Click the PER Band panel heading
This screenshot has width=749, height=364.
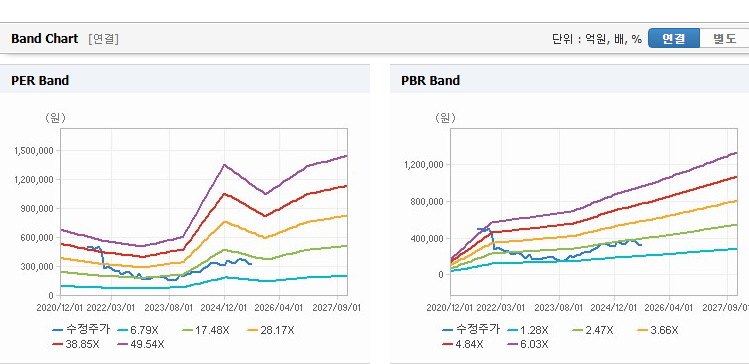coord(40,81)
